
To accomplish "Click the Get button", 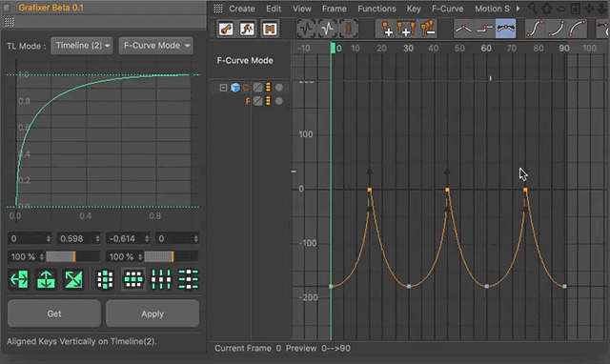I will tap(54, 313).
